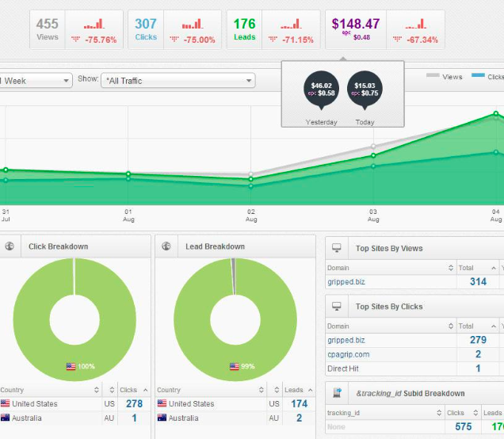This screenshot has width=504, height=439.
Task: Click the Clicks sparkline bar chart icon
Action: pos(193,24)
